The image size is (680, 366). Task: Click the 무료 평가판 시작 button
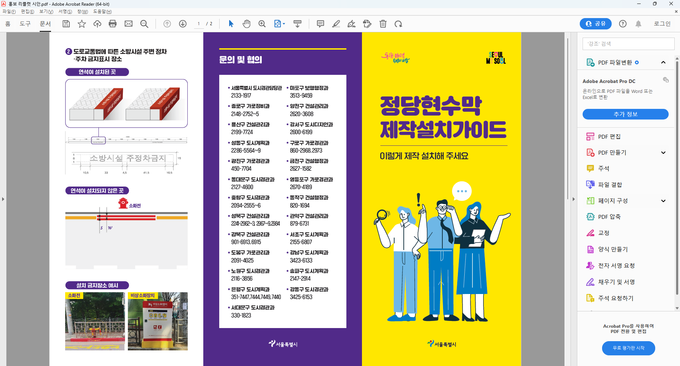628,348
